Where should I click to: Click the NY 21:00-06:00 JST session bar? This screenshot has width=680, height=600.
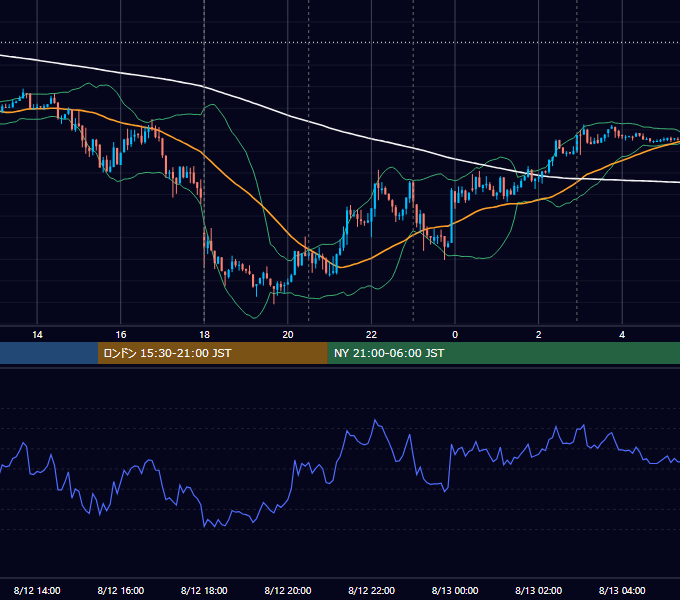[x=503, y=353]
